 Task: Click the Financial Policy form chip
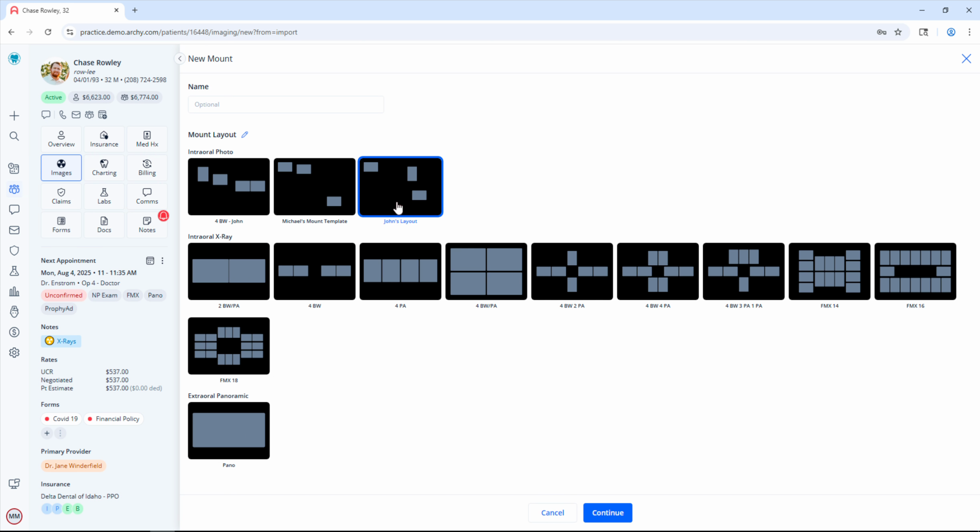click(x=113, y=419)
